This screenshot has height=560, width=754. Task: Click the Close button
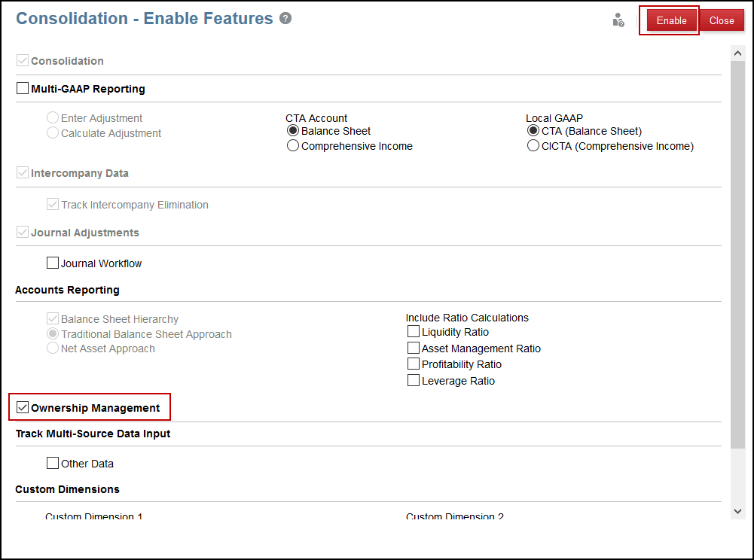[x=722, y=20]
